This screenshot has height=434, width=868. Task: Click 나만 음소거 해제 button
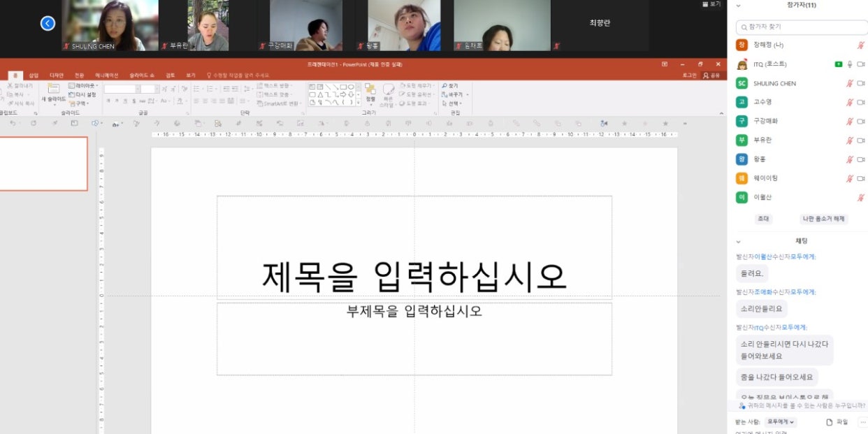tap(824, 219)
